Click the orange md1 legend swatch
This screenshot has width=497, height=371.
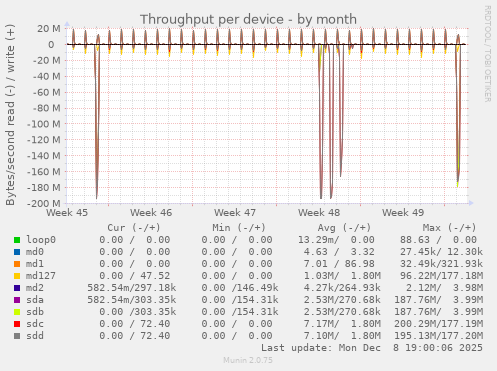[x=17, y=264]
